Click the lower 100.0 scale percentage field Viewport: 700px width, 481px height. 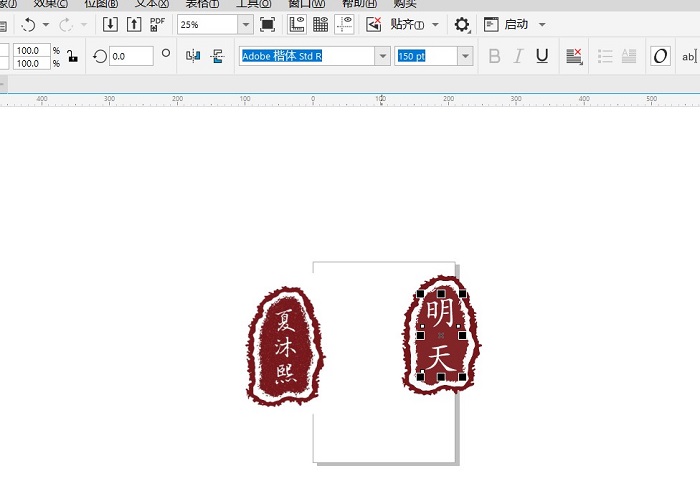pos(32,63)
